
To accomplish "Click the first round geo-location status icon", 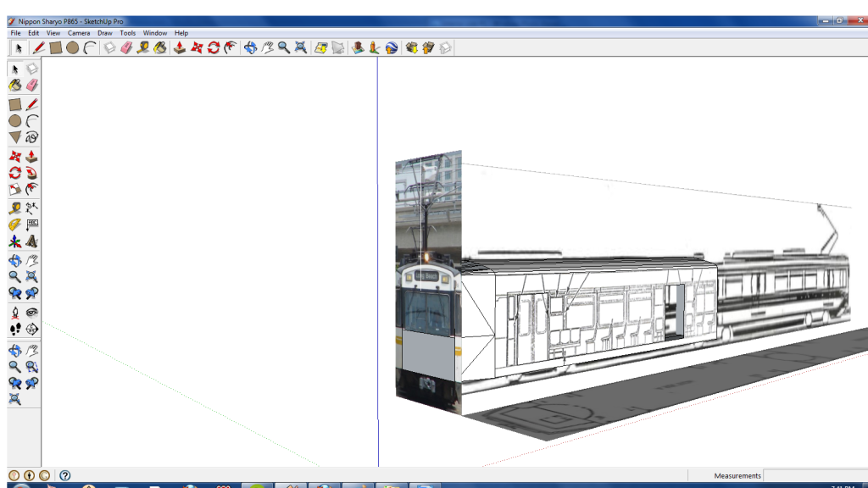I will coord(14,475).
